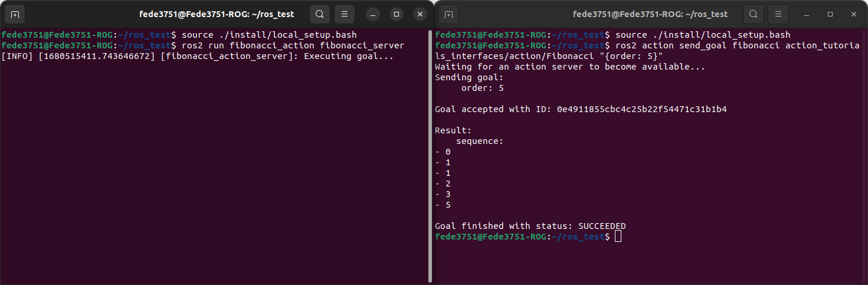Open the hamburger menu of the left terminal
The height and width of the screenshot is (285, 868).
[345, 14]
